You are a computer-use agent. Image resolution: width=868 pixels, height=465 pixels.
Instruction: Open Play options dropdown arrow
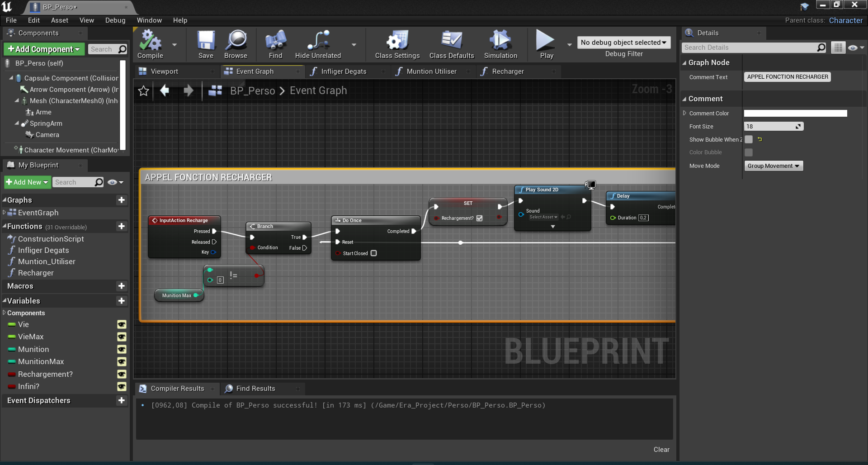pos(569,45)
